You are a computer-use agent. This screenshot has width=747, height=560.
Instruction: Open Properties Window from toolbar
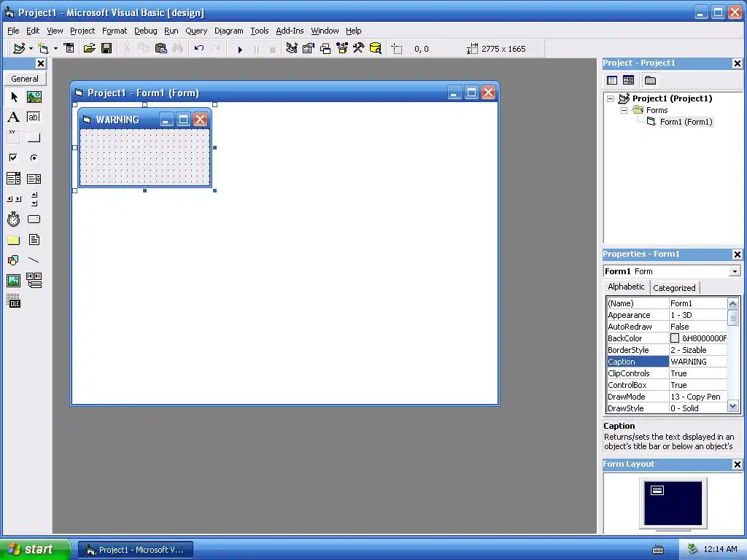[x=309, y=48]
